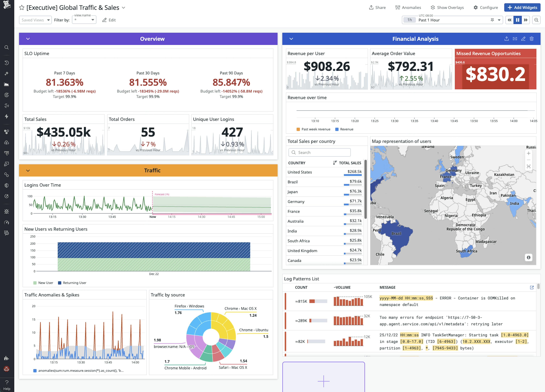The image size is (545, 392).
Task: Open the Past 1 Hour time range dropdown
Action: point(499,20)
